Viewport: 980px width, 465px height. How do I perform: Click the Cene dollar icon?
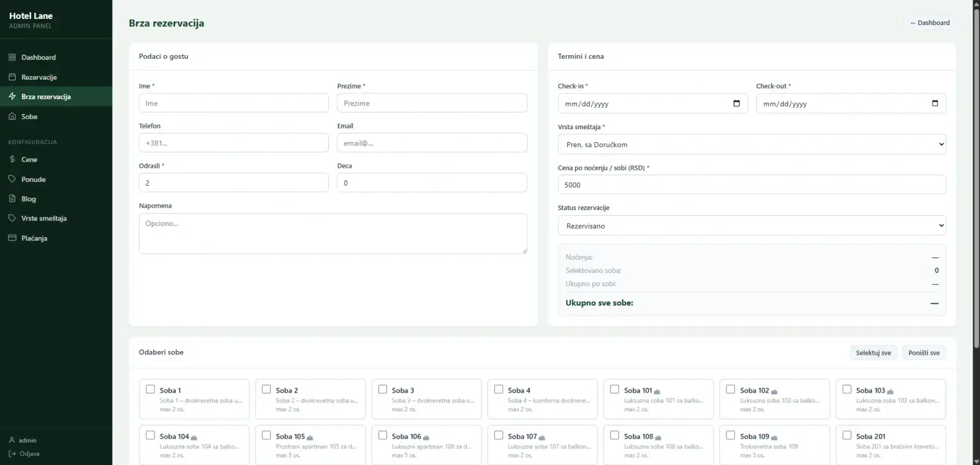12,159
